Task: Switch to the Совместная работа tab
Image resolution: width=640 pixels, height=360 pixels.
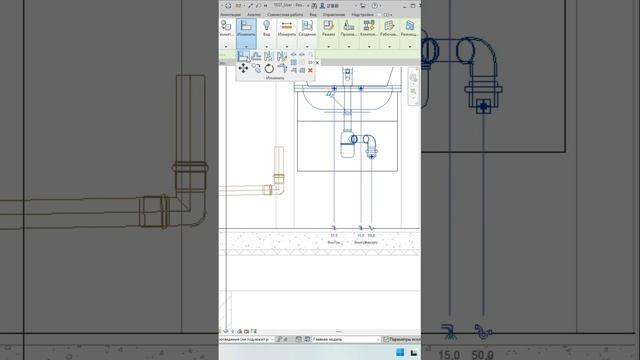Action: [x=285, y=15]
